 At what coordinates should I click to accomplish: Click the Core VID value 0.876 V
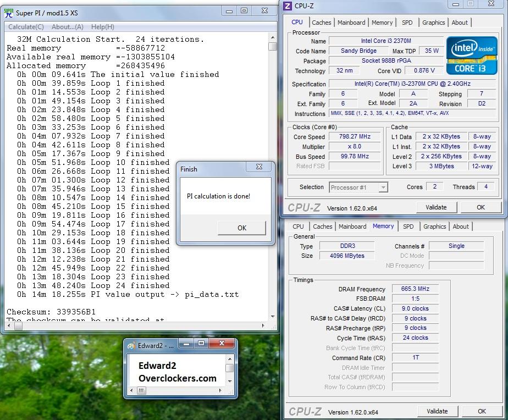[x=424, y=70]
